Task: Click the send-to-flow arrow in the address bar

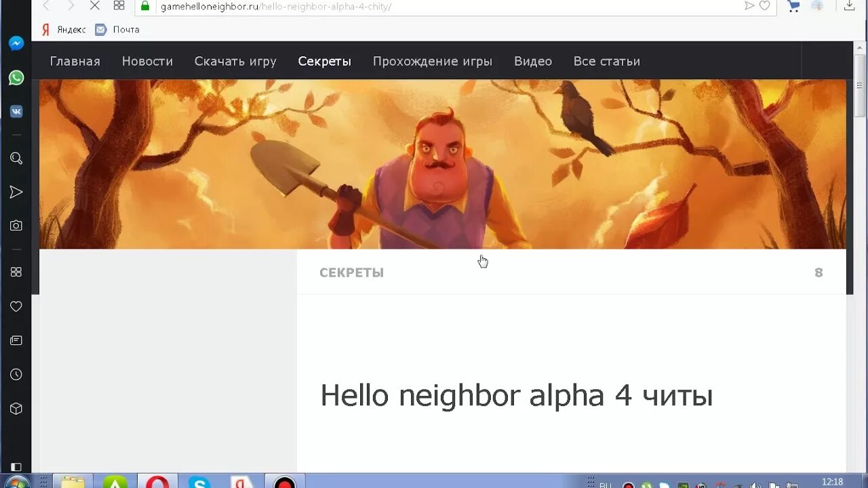Action: [x=749, y=6]
